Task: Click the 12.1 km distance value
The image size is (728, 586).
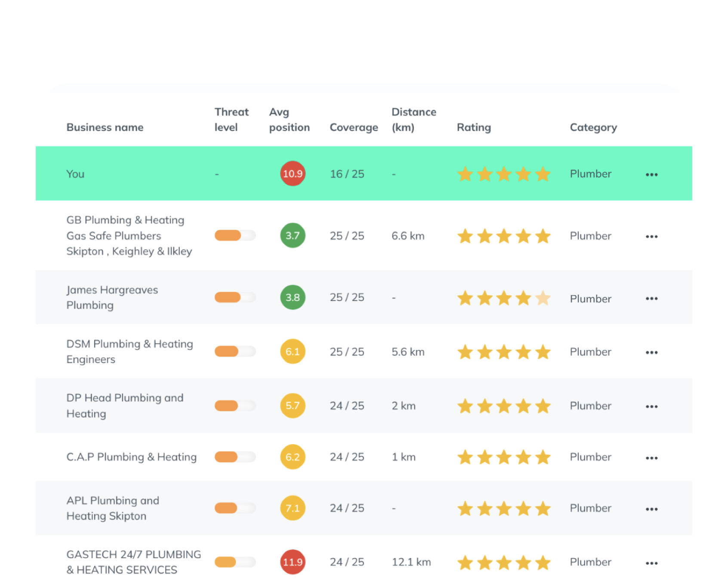Action: click(411, 562)
